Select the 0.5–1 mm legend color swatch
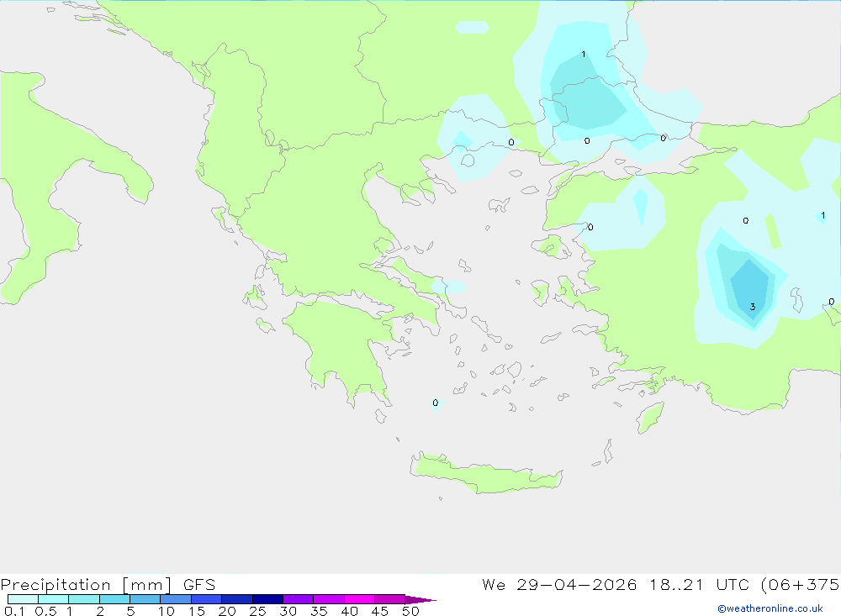This screenshot has width=841, height=616. (x=54, y=599)
